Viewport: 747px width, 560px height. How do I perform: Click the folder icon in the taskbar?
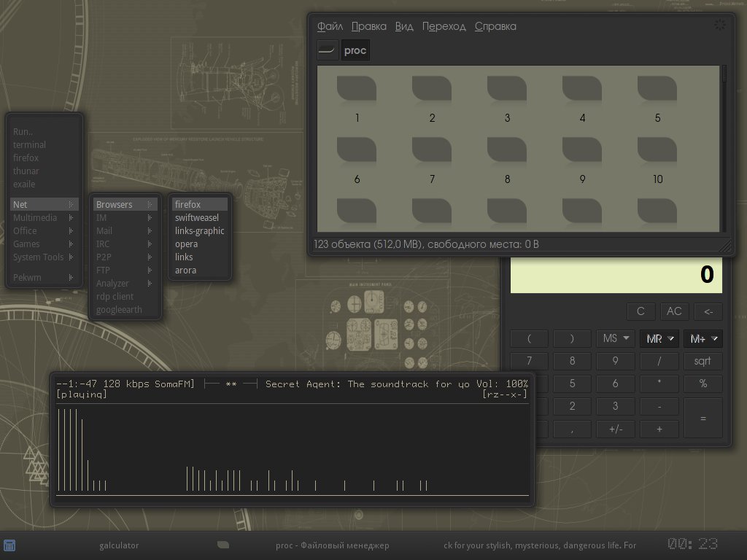click(x=223, y=545)
